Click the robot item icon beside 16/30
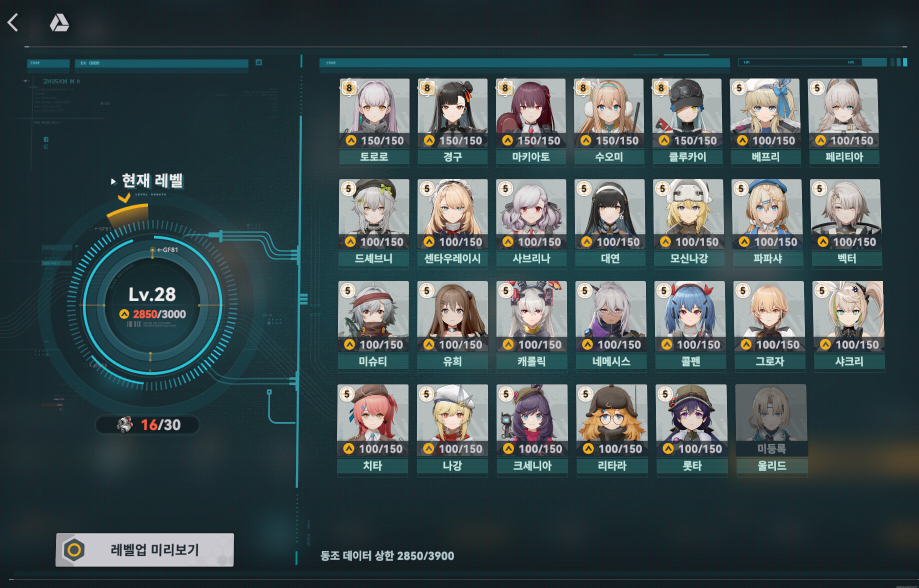The width and height of the screenshot is (919, 588). coord(124,424)
